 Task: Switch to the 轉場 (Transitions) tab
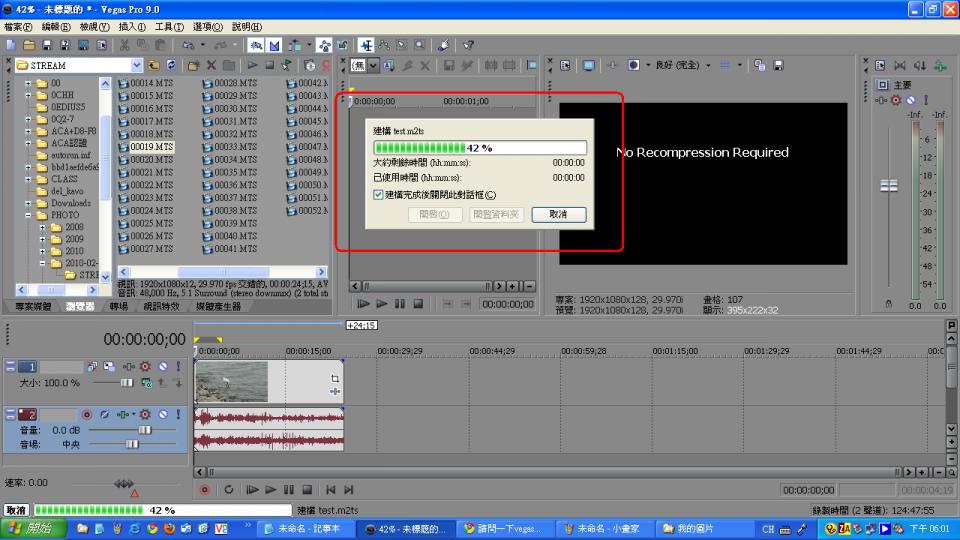coord(118,306)
